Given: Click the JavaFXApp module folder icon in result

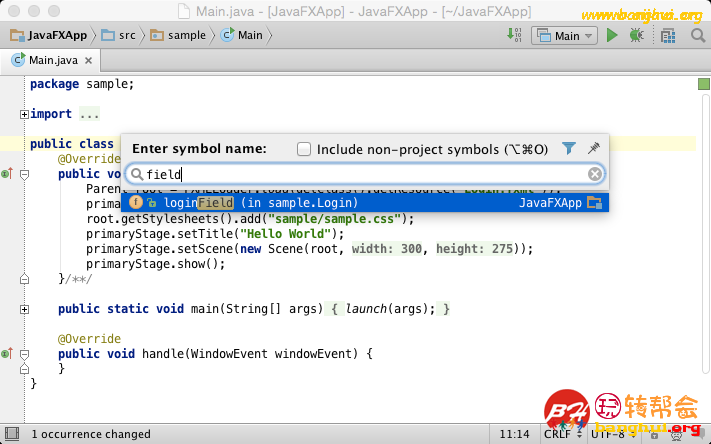Looking at the screenshot, I should click(x=594, y=202).
